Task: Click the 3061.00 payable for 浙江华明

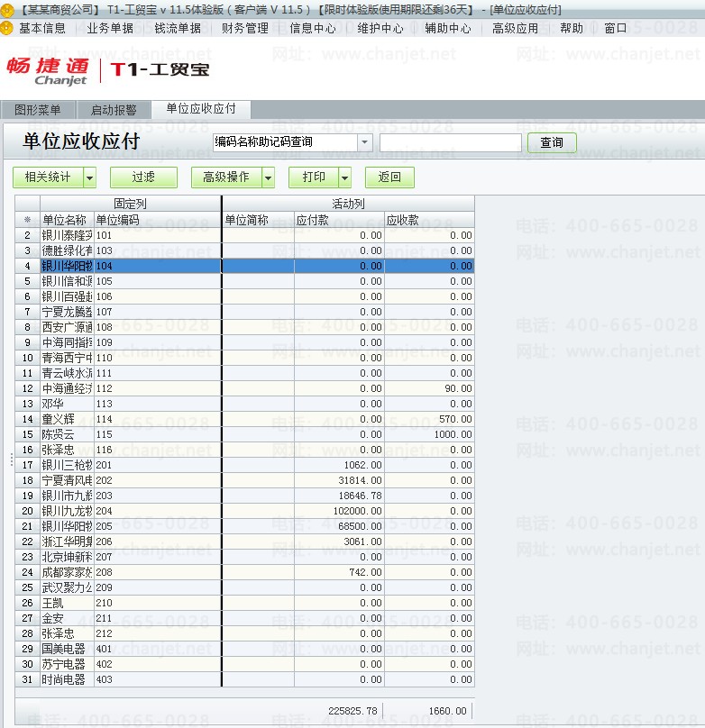Action: (x=340, y=541)
